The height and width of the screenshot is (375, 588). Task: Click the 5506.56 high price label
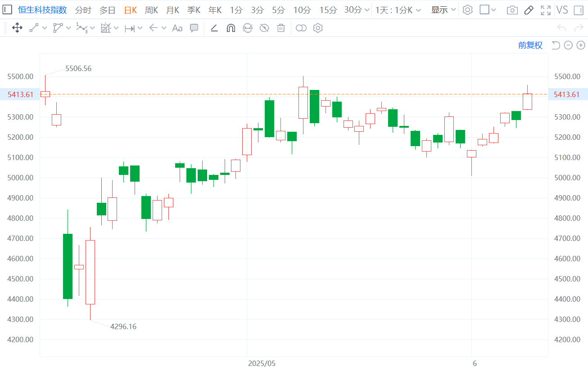[78, 69]
